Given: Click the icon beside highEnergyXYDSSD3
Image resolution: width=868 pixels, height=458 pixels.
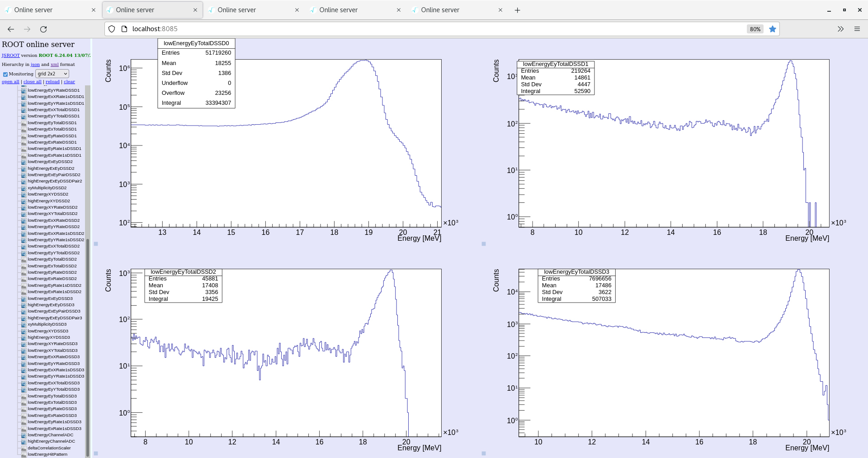Looking at the screenshot, I should tap(24, 337).
